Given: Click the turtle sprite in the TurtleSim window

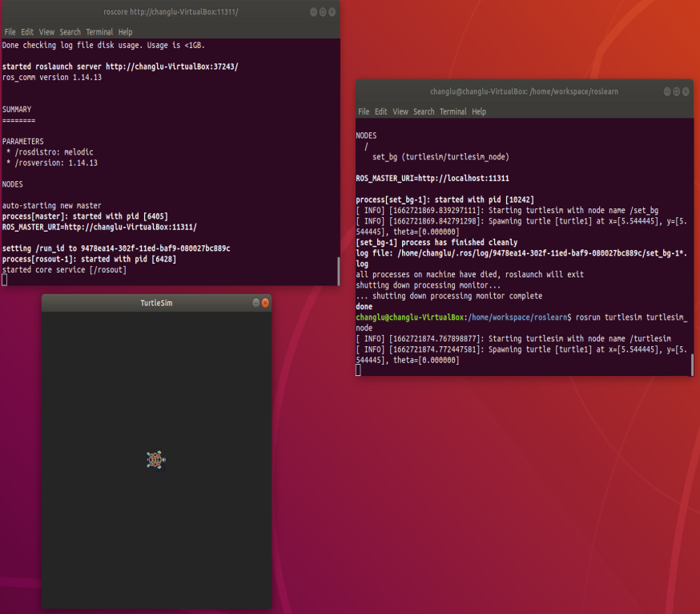Looking at the screenshot, I should (156, 460).
